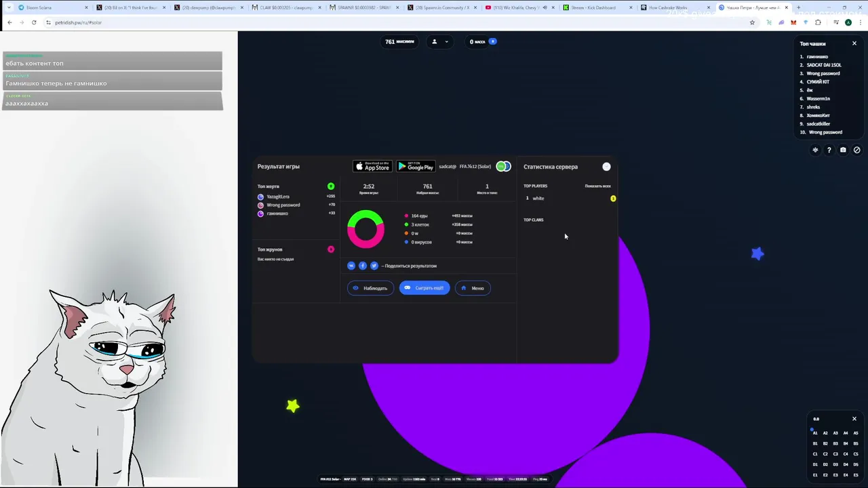Close the minimap grid panel
Viewport: 868px width, 488px height.
point(854,419)
